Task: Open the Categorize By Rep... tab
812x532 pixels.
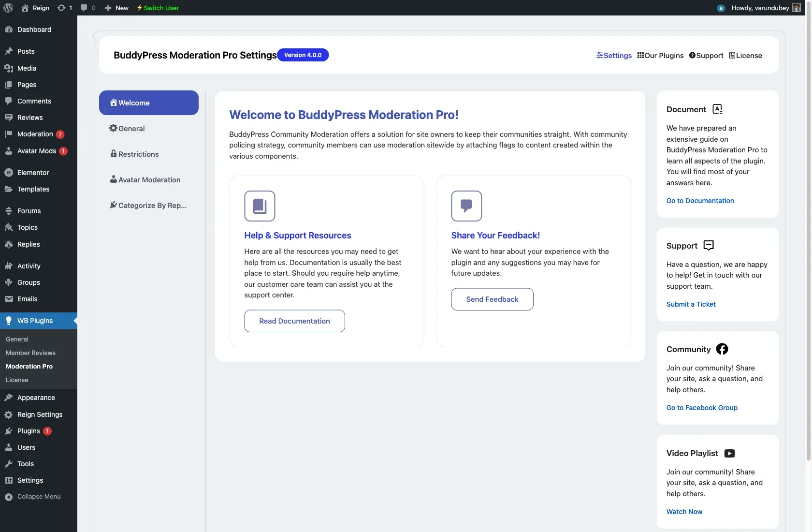Action: tap(149, 205)
